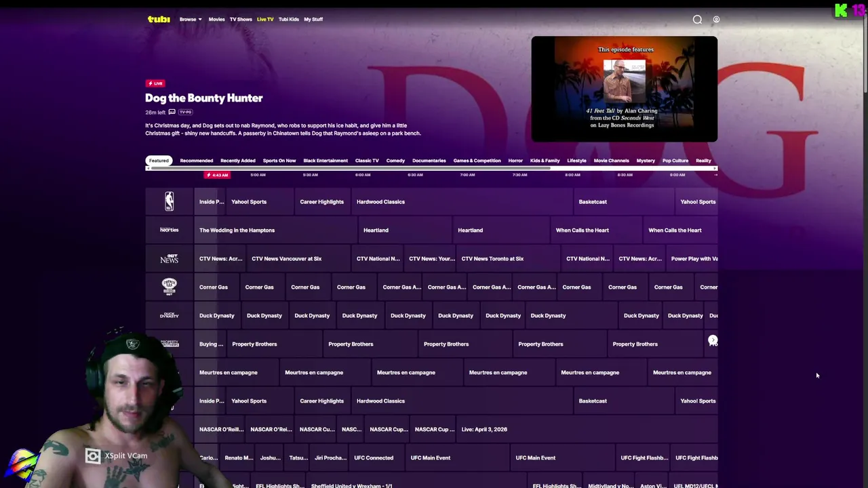Select the Classic TV tab
The image size is (868, 488).
[x=367, y=161]
